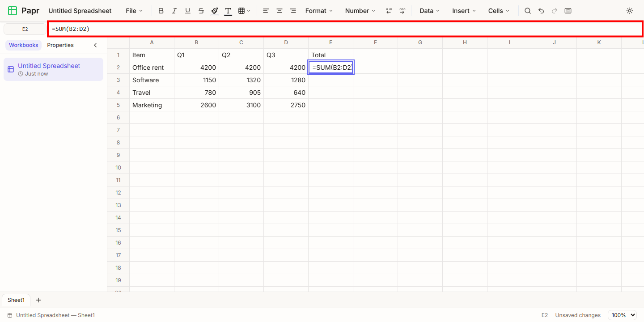644x322 pixels.
Task: Select the Sheet1 tab
Action: (16, 300)
